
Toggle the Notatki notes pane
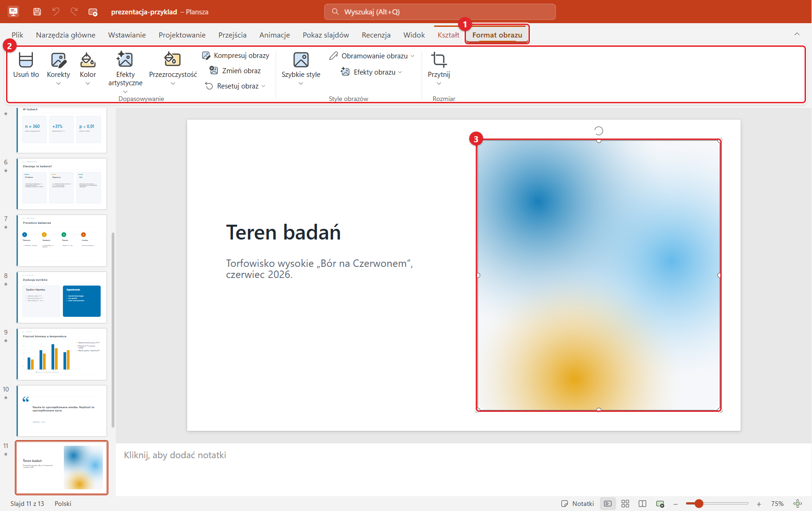point(577,504)
